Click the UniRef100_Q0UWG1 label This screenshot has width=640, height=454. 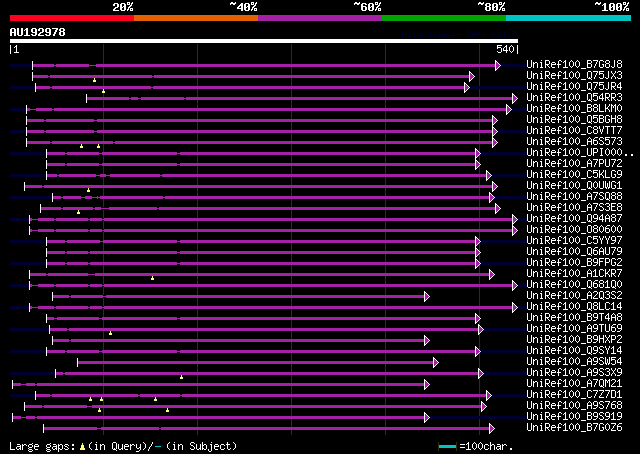pos(574,185)
